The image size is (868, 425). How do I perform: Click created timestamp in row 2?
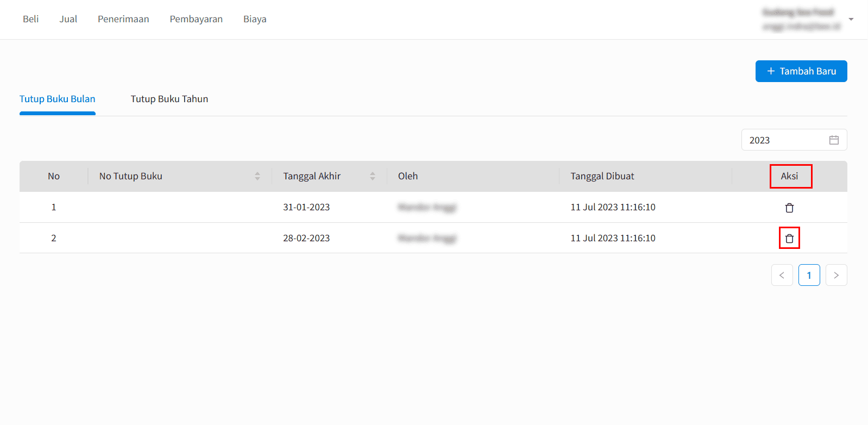point(613,238)
